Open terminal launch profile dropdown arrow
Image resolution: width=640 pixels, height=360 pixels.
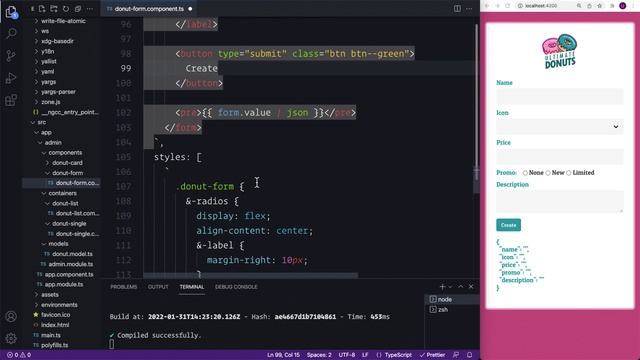point(451,287)
